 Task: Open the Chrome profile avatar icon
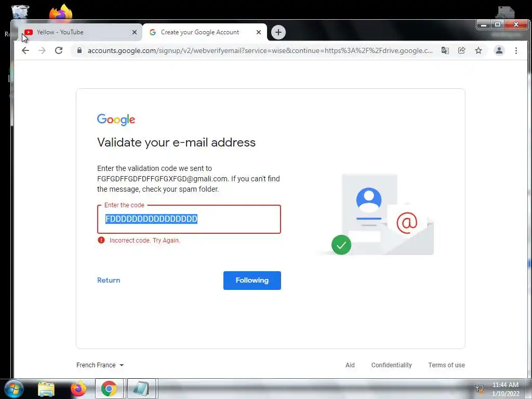click(499, 50)
